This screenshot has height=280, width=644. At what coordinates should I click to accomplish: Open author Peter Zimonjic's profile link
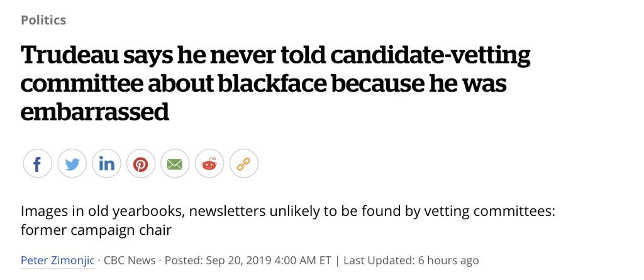pyautogui.click(x=57, y=261)
